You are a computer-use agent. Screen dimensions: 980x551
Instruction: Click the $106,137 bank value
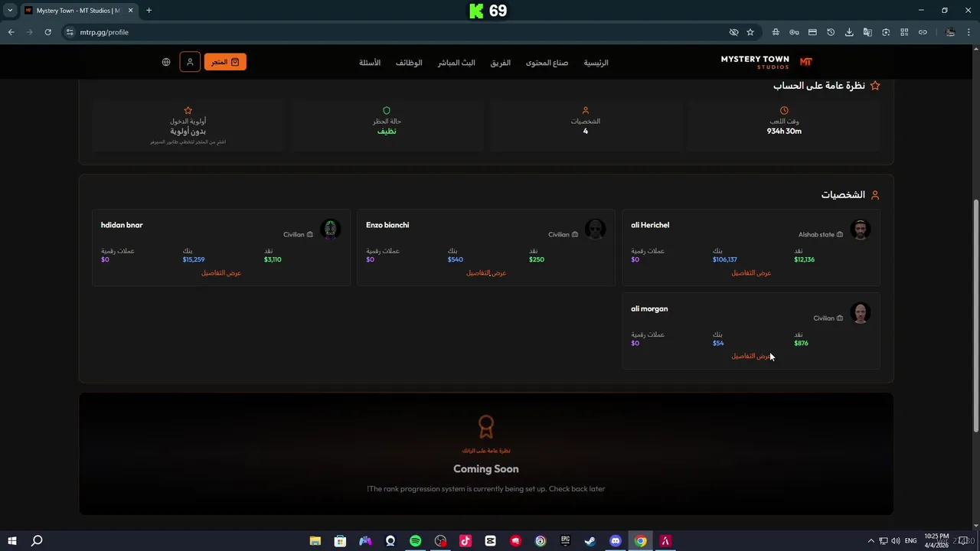[725, 259]
